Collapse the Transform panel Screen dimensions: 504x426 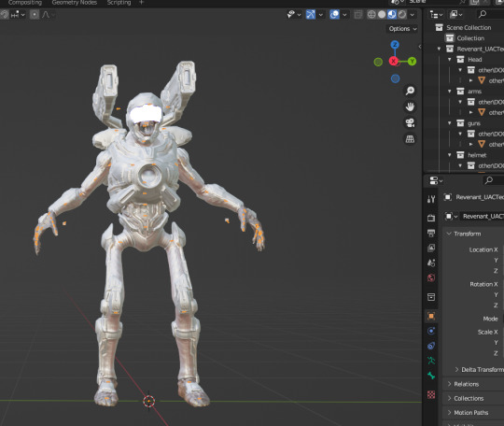tap(473, 234)
